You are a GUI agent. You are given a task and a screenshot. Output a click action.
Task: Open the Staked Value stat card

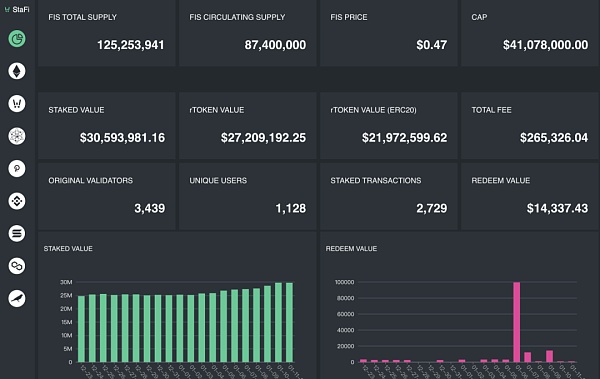click(106, 125)
